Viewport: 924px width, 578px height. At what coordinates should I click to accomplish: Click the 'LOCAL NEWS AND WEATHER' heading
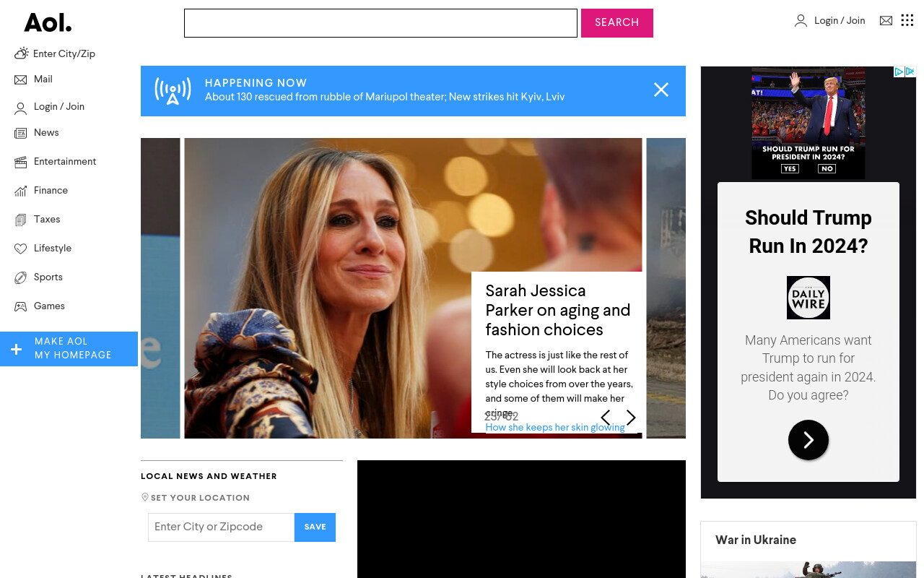pos(209,476)
